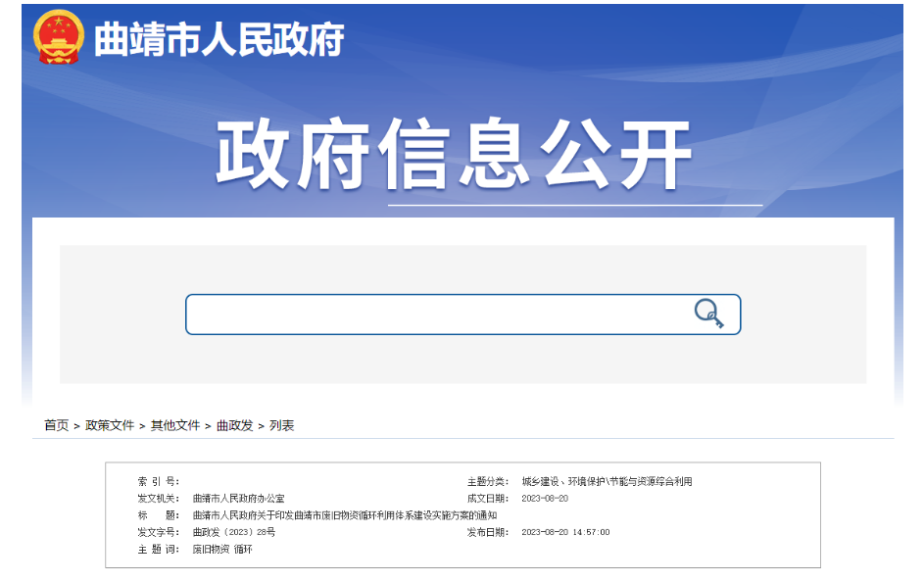Open the 曲靖市人民政府 site title
924x582 pixels.
pos(219,39)
